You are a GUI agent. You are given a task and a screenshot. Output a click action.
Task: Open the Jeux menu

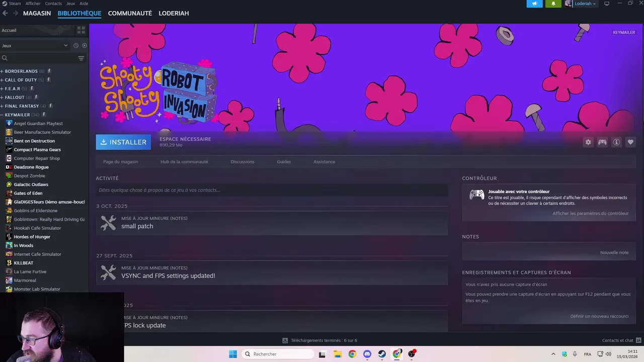click(70, 4)
